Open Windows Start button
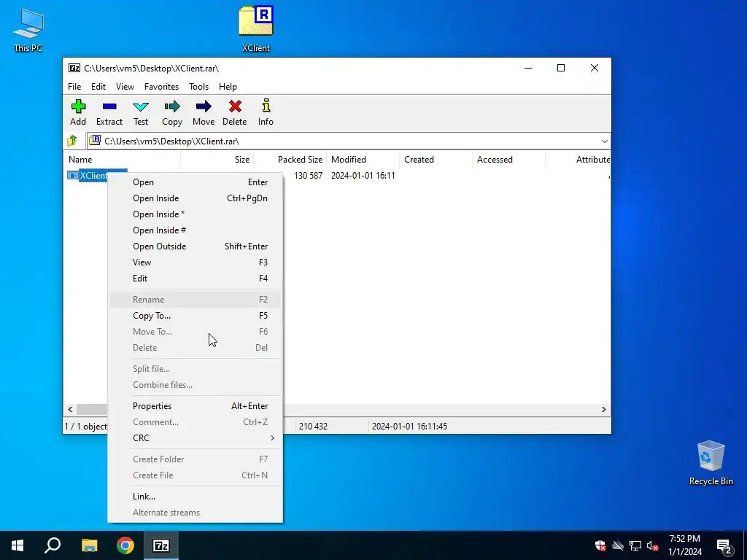This screenshot has width=747, height=560. (x=18, y=545)
